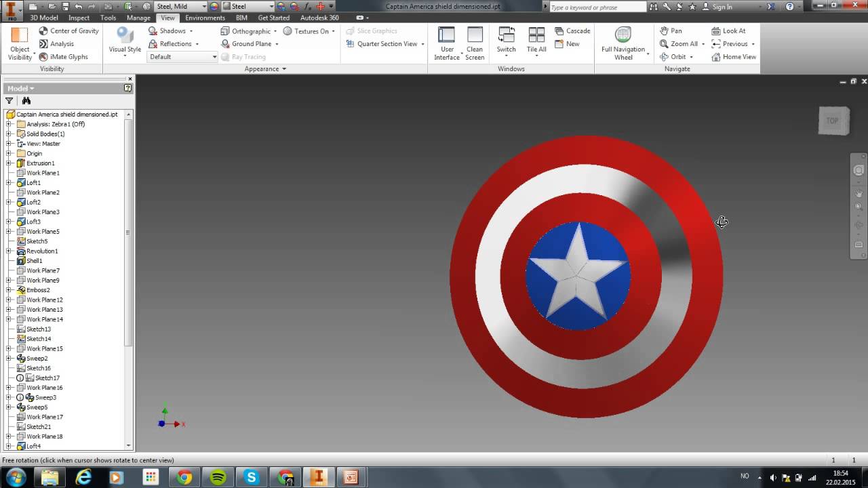868x488 pixels.
Task: Open the BIM ribbon tab
Action: (241, 18)
